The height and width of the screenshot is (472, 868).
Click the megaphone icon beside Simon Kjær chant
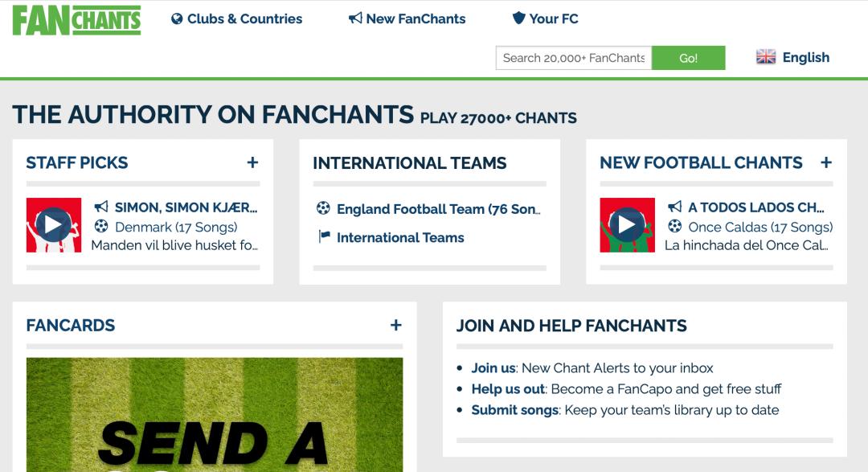[101, 207]
